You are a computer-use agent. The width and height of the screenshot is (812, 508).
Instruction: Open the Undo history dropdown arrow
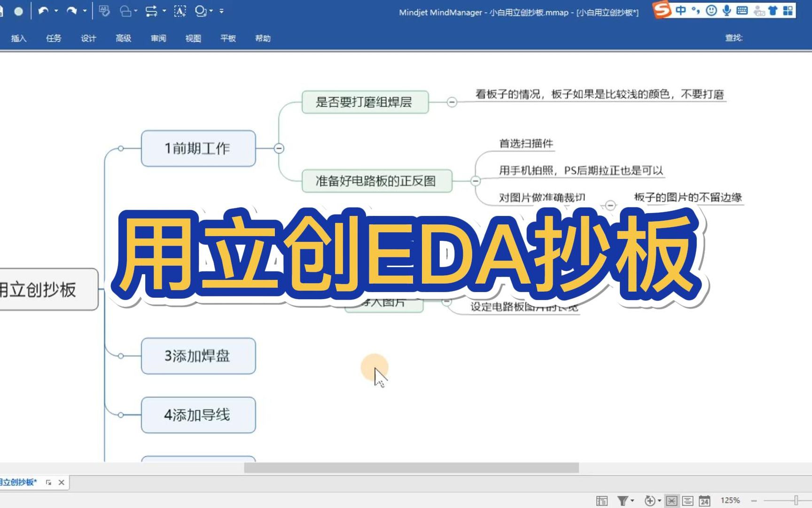point(56,11)
